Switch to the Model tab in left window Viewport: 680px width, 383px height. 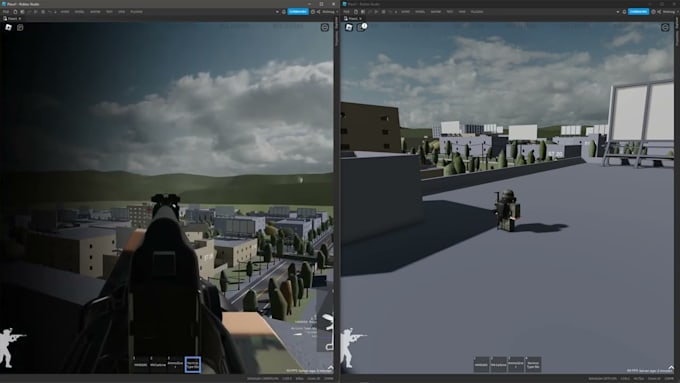[79, 12]
